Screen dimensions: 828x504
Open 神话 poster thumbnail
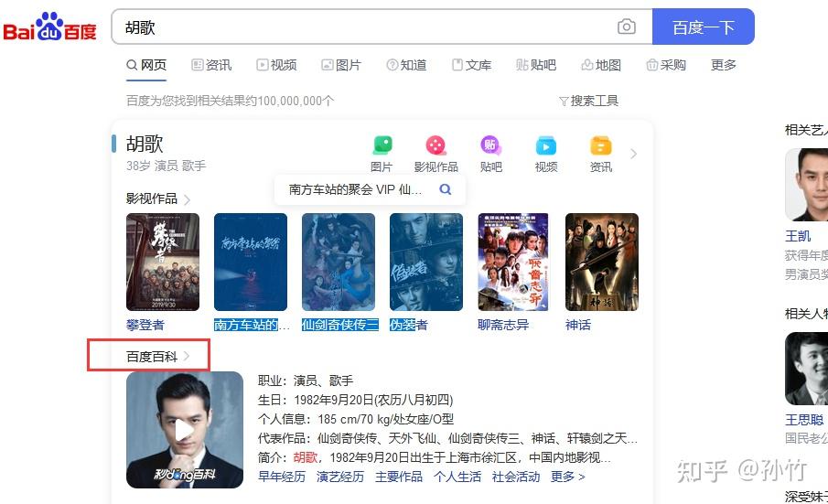click(602, 262)
